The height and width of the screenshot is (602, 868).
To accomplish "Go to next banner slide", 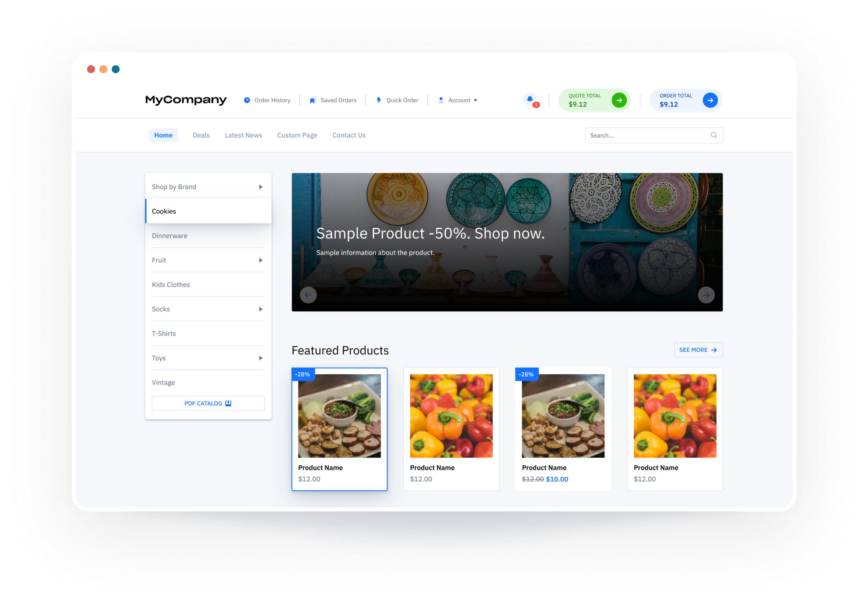I will tap(706, 295).
